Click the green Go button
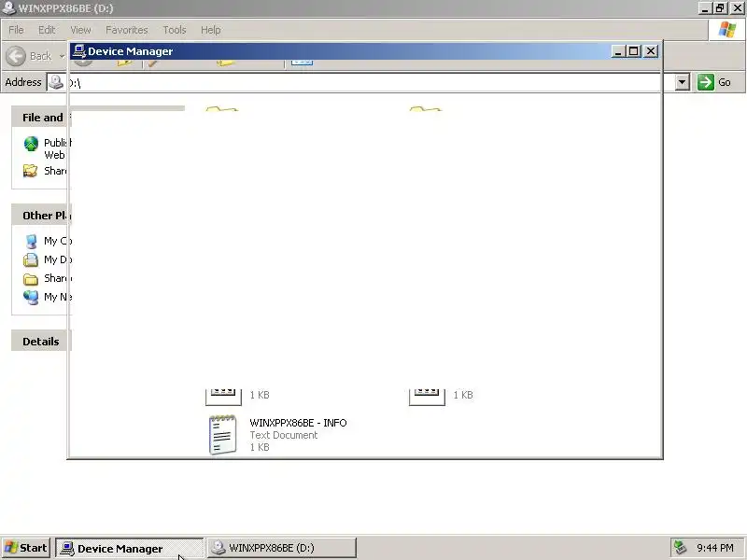Viewport: 747px width, 560px height. 714,82
